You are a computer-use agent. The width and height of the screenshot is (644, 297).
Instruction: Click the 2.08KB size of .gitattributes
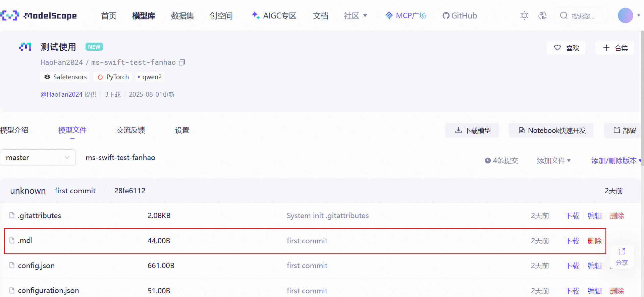click(x=159, y=215)
